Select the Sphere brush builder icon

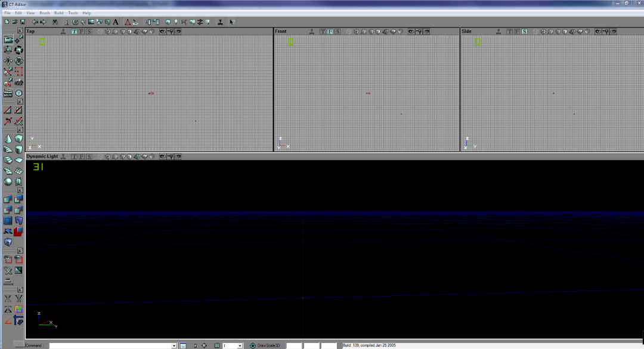pyautogui.click(x=8, y=181)
